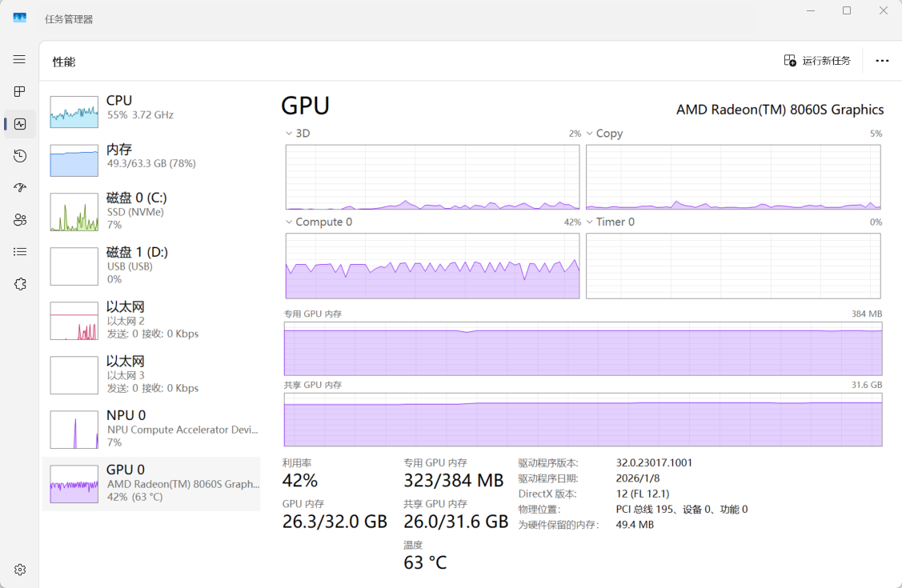
Task: Switch to the Users page icon
Action: click(20, 220)
